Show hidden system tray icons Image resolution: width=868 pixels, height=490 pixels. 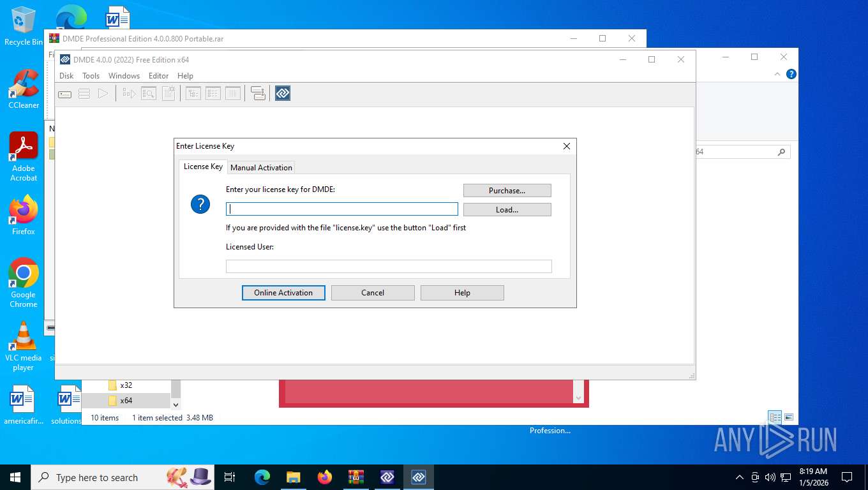pos(740,477)
